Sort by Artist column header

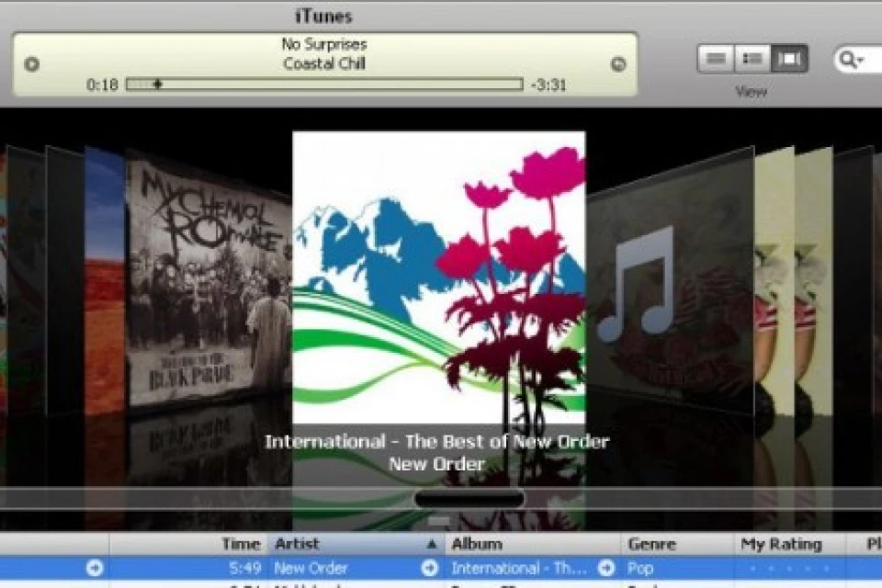pos(356,544)
